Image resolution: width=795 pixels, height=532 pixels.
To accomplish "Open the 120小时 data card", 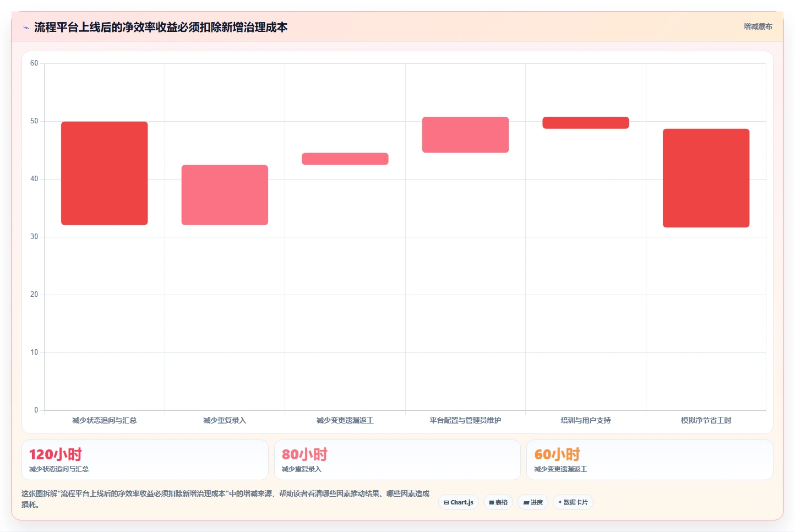I will coord(145,460).
